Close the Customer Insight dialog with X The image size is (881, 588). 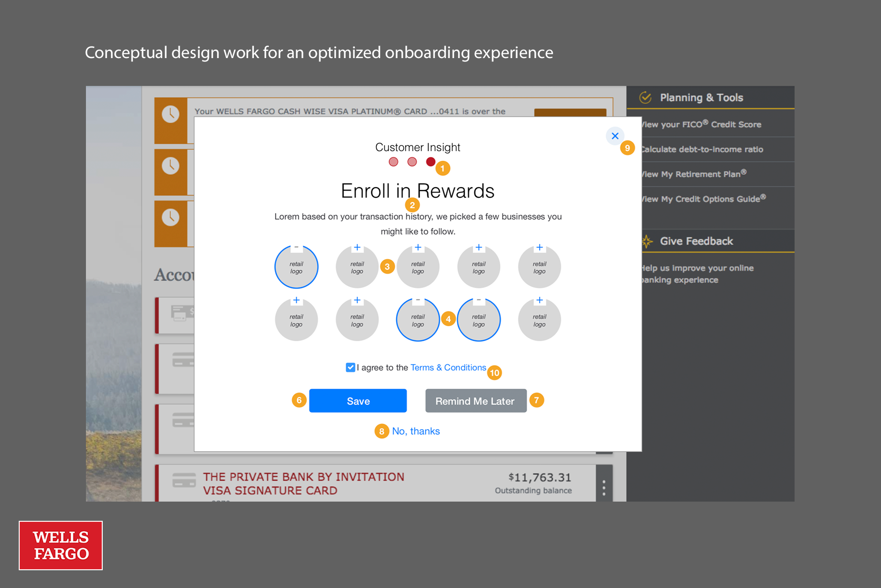[615, 136]
